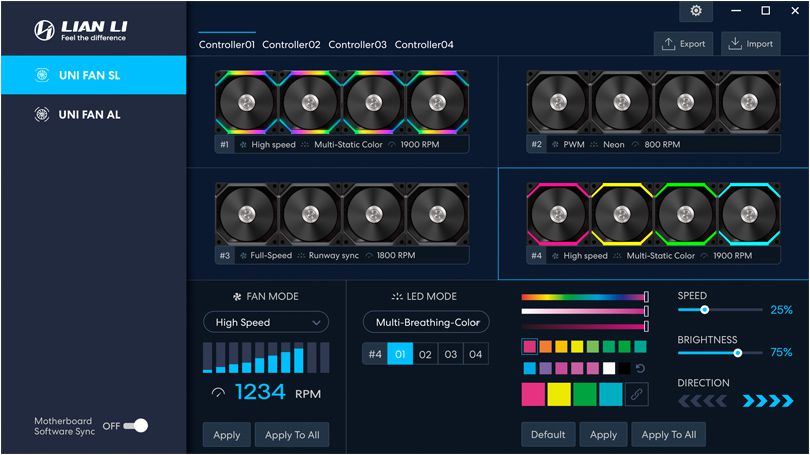Select UNI FAN AL in sidebar

coord(94,114)
